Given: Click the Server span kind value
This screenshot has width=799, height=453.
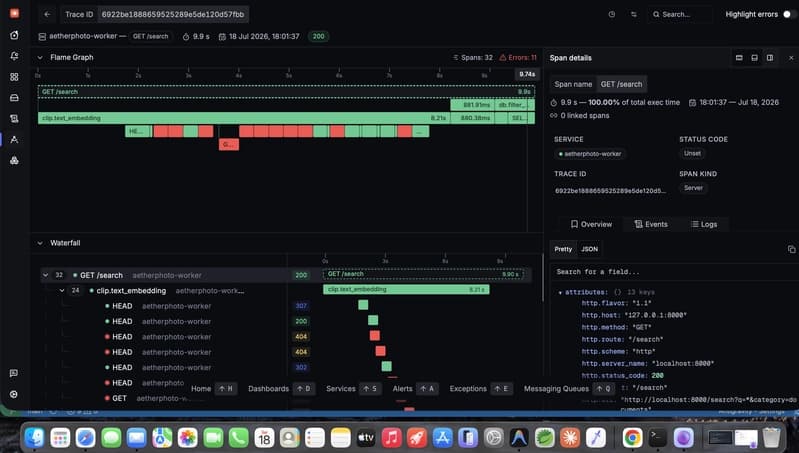Looking at the screenshot, I should pyautogui.click(x=694, y=188).
